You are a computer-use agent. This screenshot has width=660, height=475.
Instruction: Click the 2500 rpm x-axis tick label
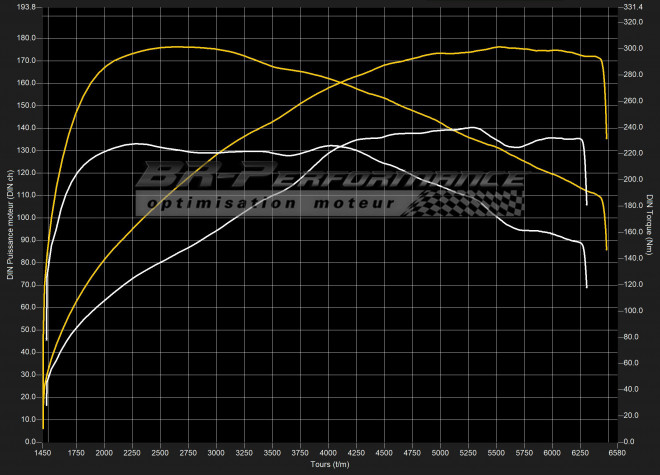coord(160,454)
